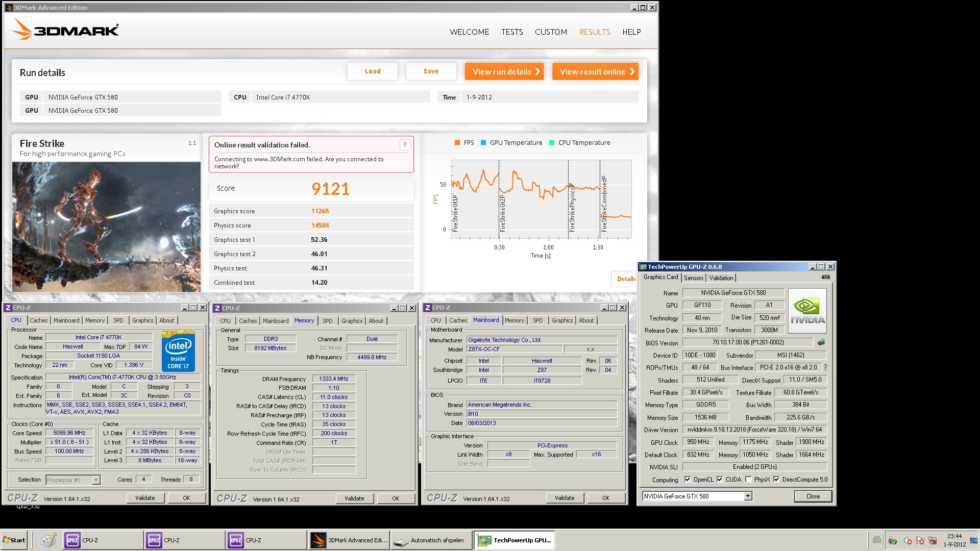Click the Close button in GPU-Z
Image resolution: width=980 pixels, height=551 pixels.
coord(813,496)
